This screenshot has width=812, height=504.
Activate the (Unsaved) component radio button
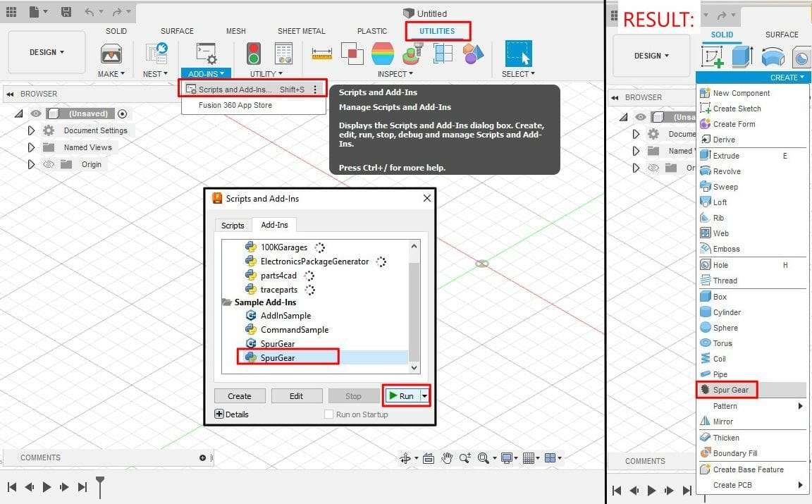[x=123, y=113]
